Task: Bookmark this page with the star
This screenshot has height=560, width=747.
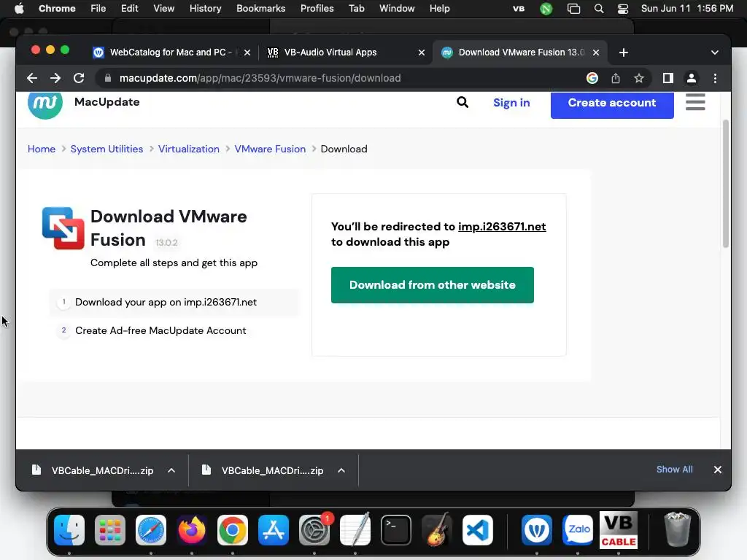Action: 639,78
